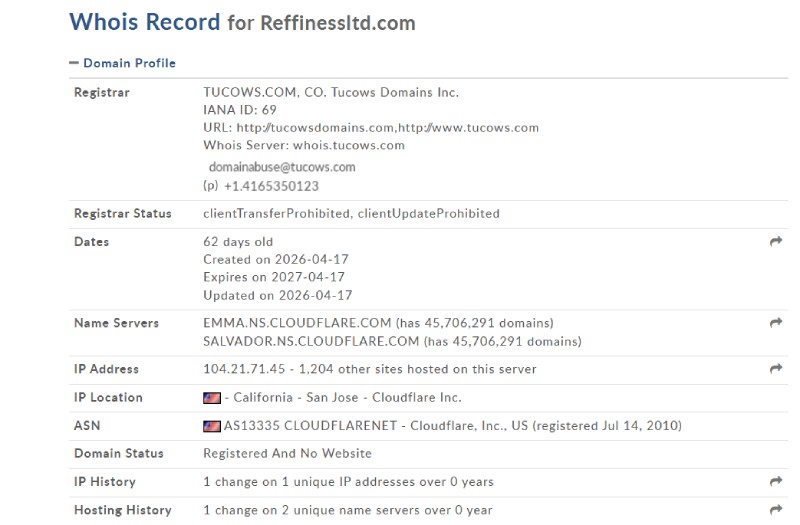The height and width of the screenshot is (525, 800).
Task: Click the ASN row label
Action: tap(87, 426)
